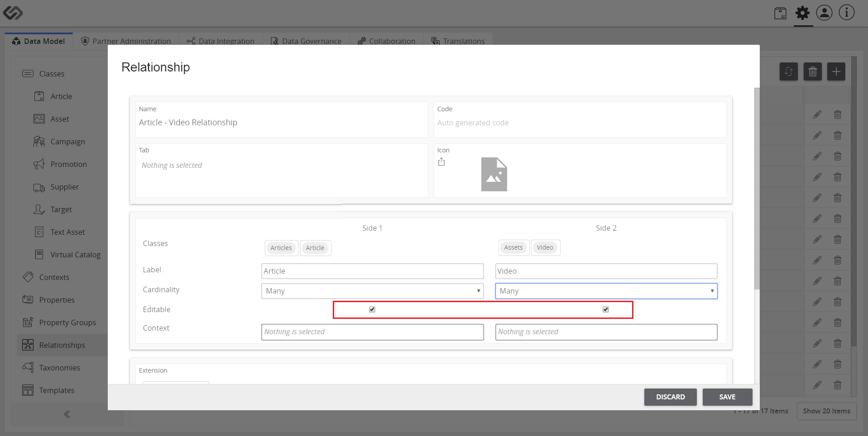The image size is (868, 436).
Task: Switch to Data Integration tab
Action: [x=221, y=41]
